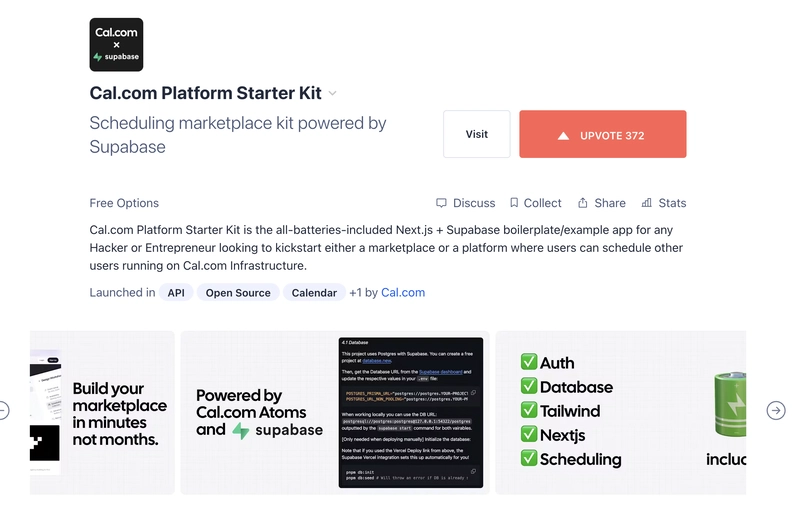Image resolution: width=800 pixels, height=520 pixels.
Task: Click the Collect bookmark icon
Action: click(x=514, y=203)
